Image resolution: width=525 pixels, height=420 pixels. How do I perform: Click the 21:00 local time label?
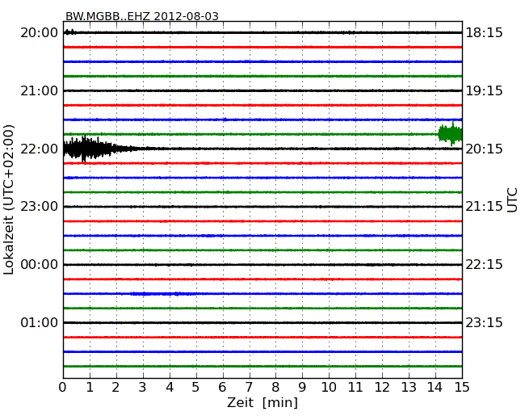pos(40,90)
